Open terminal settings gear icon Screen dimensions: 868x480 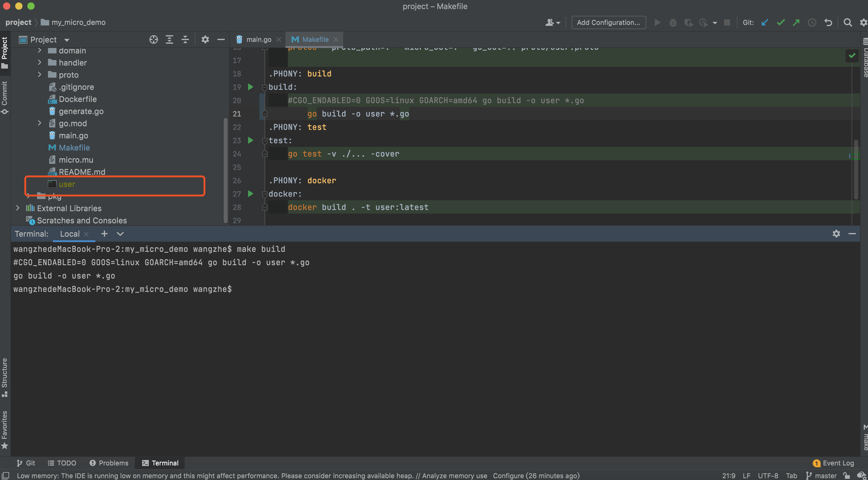point(836,234)
